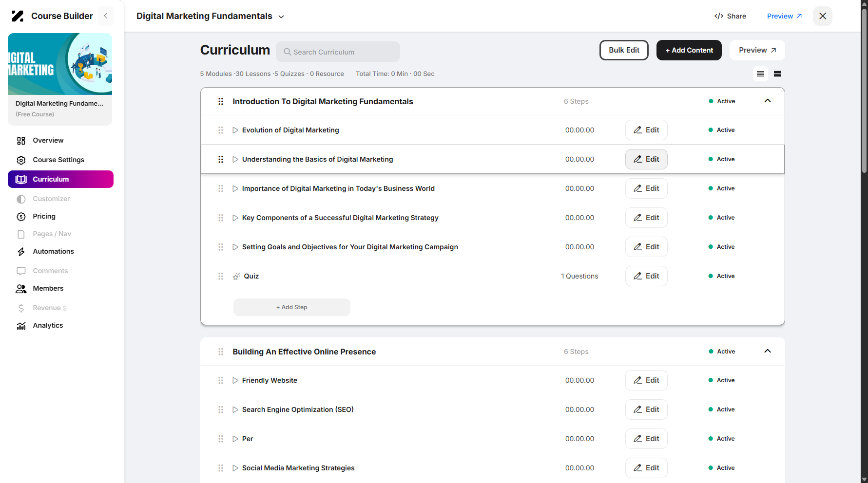Viewport: 868px width, 483px height.
Task: Click the Course Settings gear icon
Action: point(21,160)
